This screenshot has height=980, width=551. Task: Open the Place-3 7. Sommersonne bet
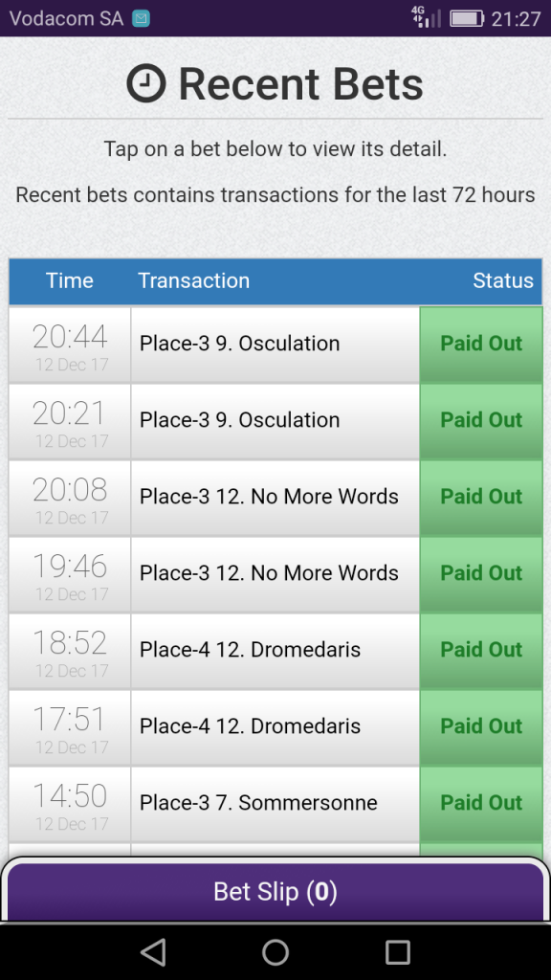[x=275, y=804]
